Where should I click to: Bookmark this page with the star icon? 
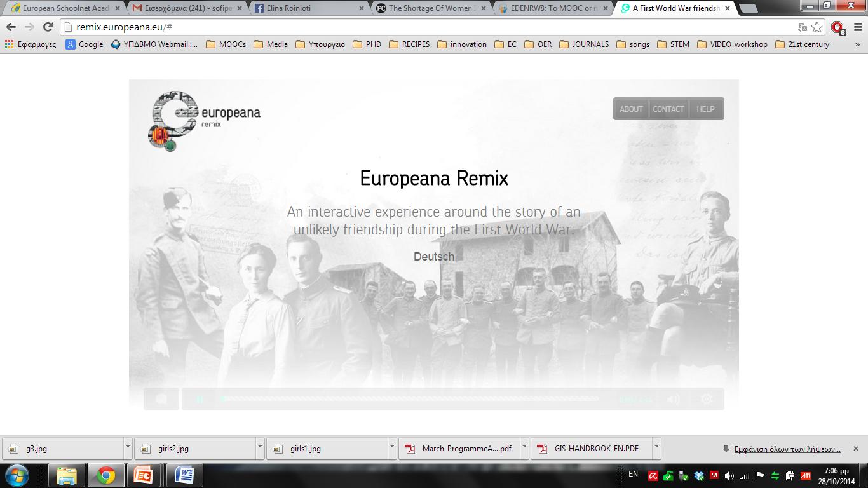coord(817,27)
